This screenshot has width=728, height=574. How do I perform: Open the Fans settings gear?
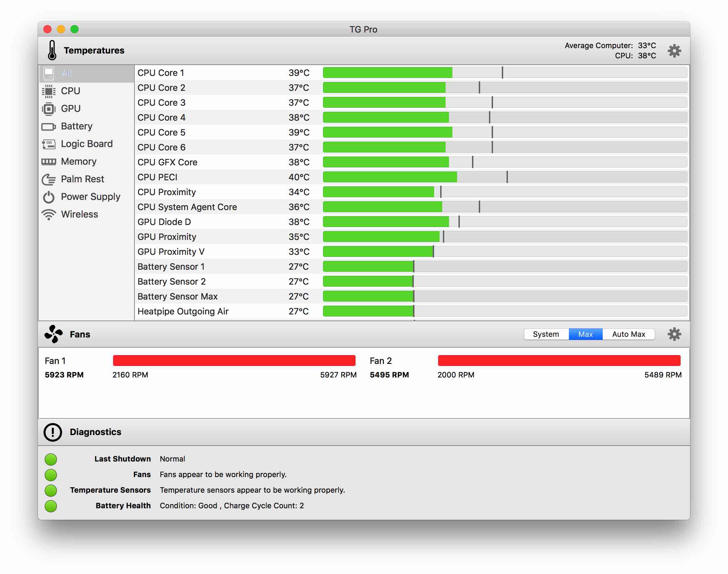[x=674, y=334]
